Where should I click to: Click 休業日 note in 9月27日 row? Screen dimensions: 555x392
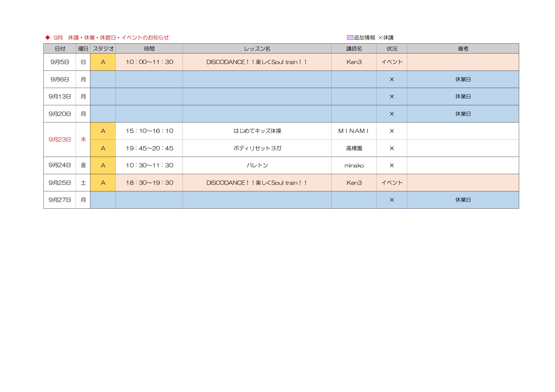[x=463, y=200]
